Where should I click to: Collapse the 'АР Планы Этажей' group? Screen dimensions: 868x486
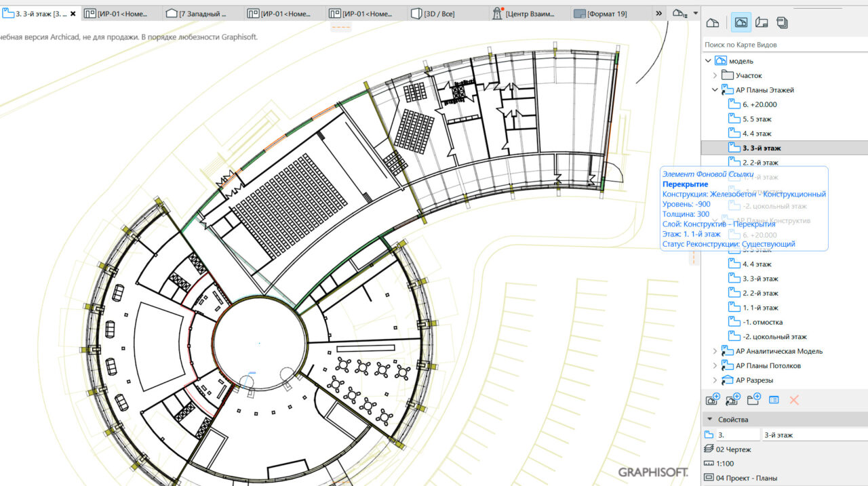click(715, 89)
